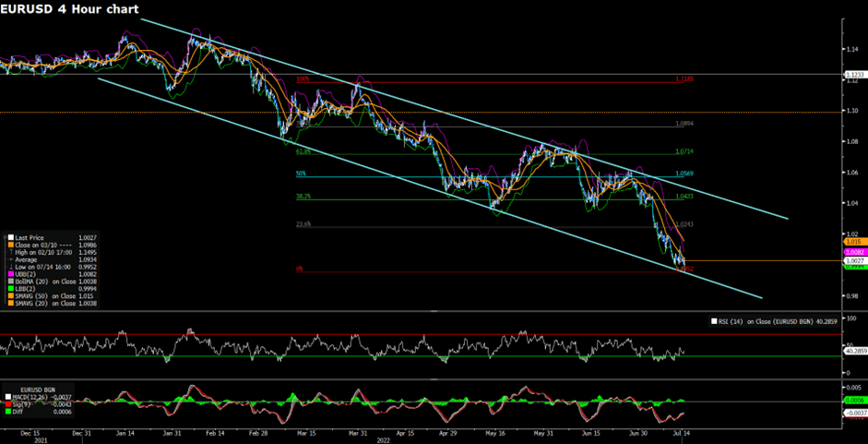Toggle the RSI (14) legend square
This screenshot has width=868, height=444.
pos(713,321)
